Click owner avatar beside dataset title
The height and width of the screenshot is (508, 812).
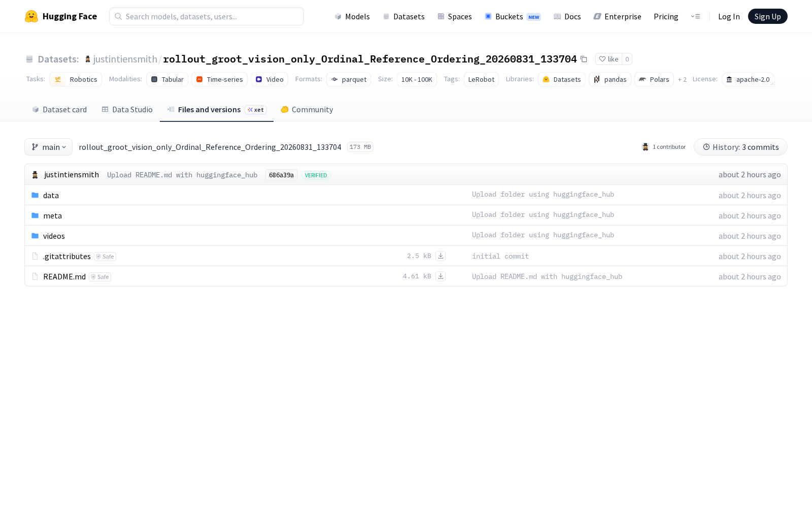tap(88, 59)
